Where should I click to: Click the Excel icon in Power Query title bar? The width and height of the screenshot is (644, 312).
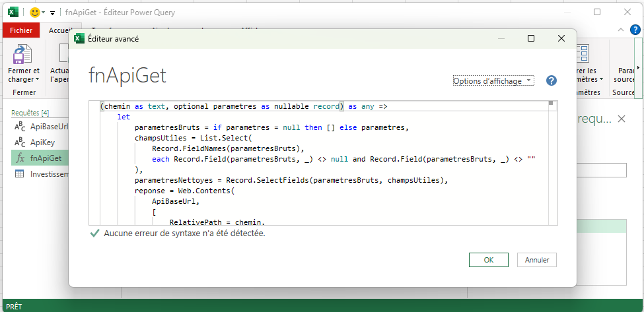(13, 13)
